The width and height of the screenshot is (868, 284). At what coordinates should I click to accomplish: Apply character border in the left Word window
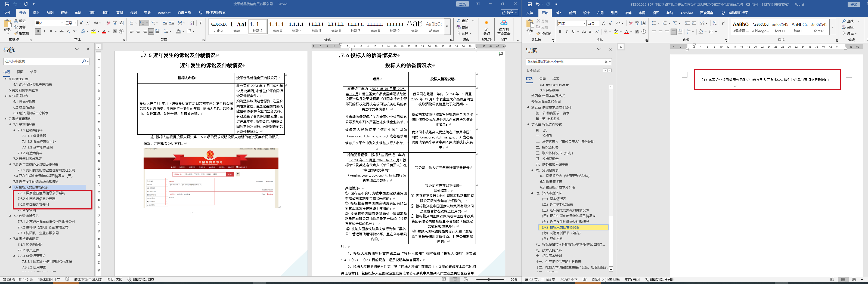pyautogui.click(x=121, y=23)
